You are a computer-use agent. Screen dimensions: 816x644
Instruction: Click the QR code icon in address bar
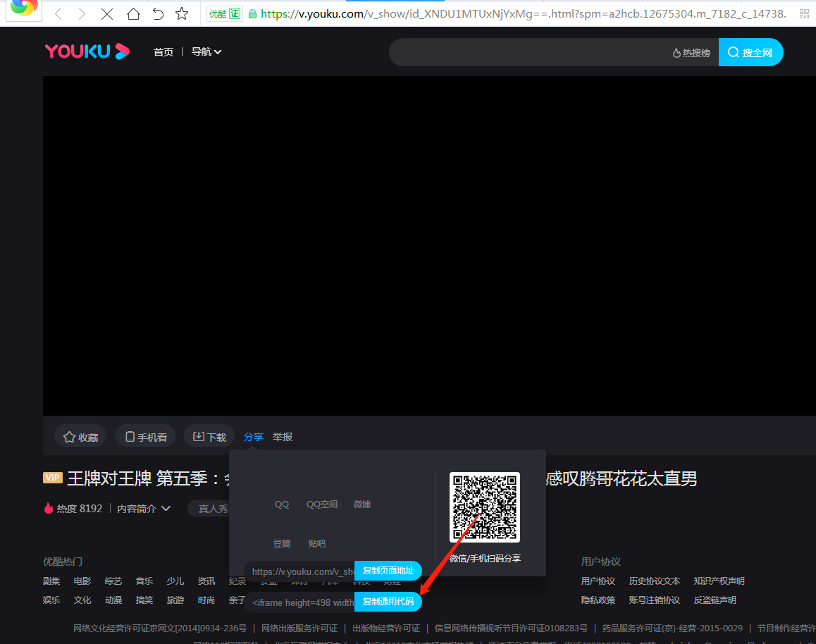point(805,13)
